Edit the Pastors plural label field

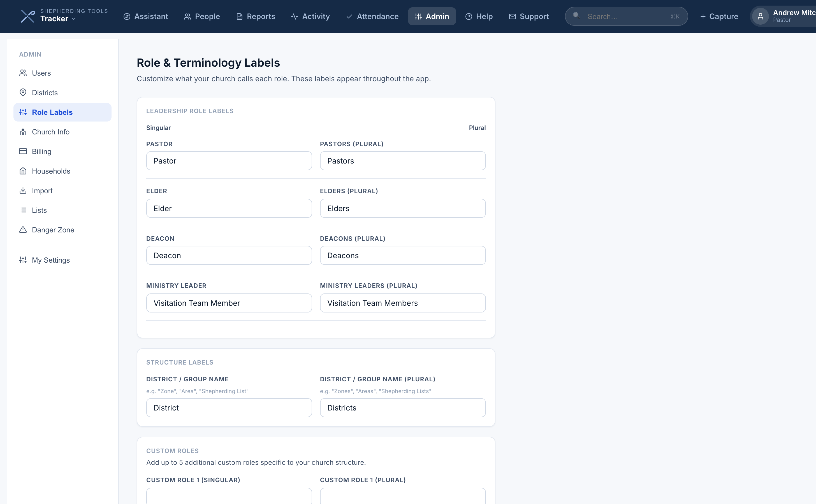click(403, 161)
